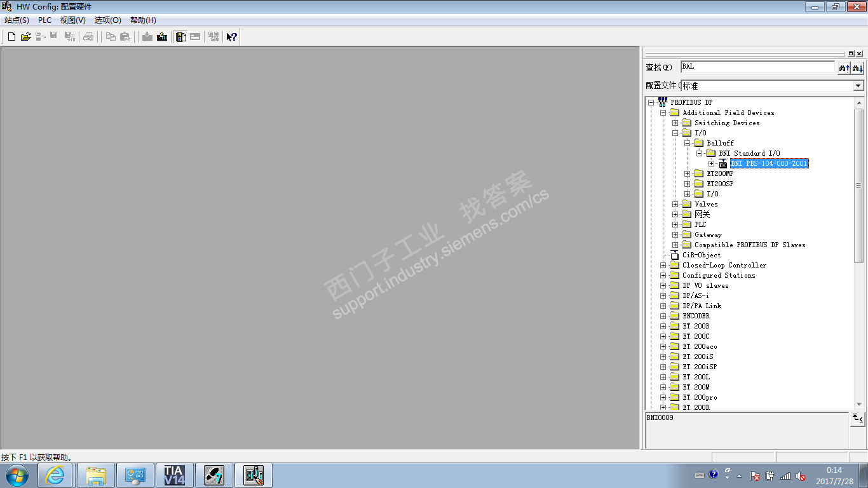
Task: Select the ET 200B tree item
Action: 696,326
